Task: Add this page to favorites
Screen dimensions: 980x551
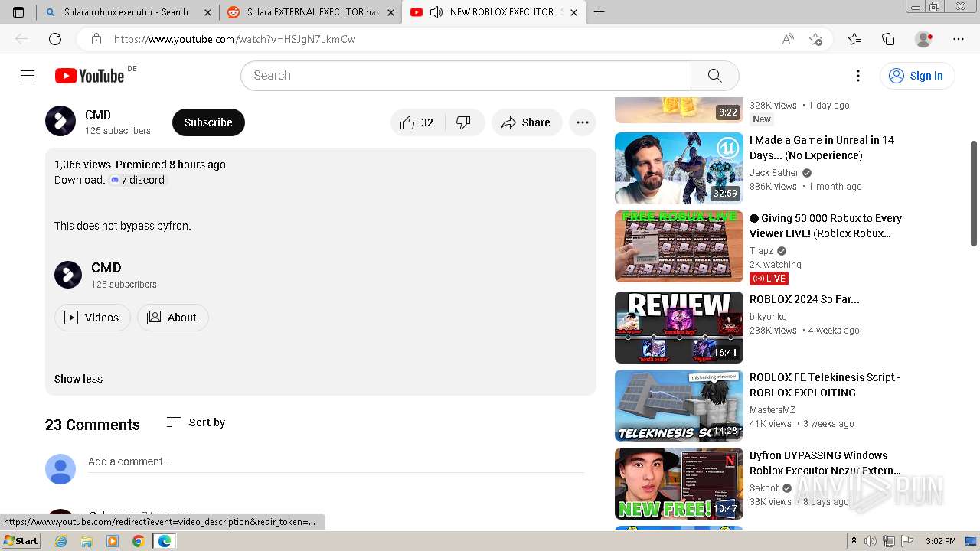Action: click(815, 39)
